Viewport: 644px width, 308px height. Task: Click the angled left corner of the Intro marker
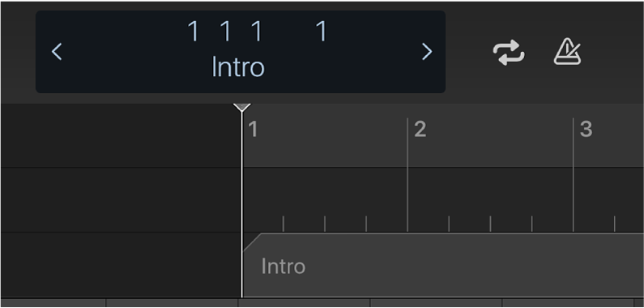(x=252, y=242)
